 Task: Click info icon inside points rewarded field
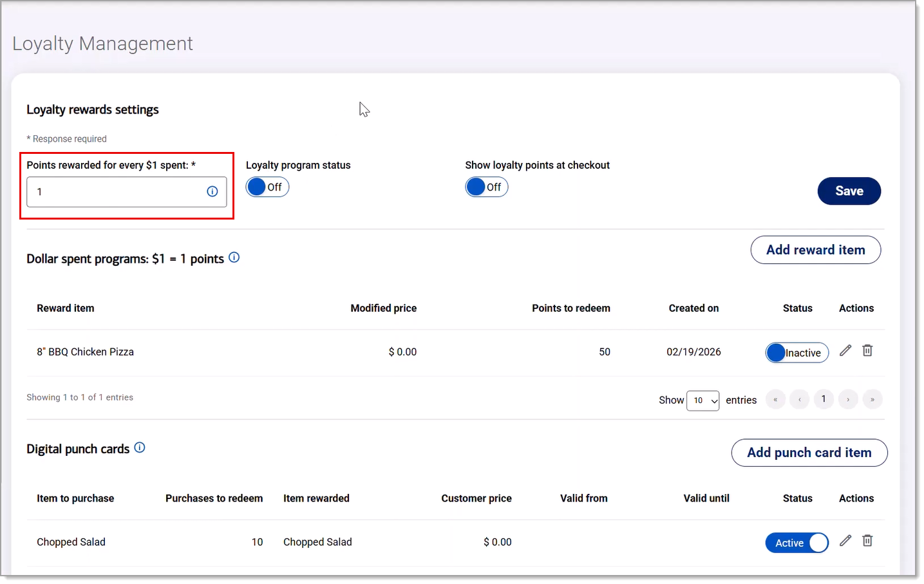(x=212, y=191)
